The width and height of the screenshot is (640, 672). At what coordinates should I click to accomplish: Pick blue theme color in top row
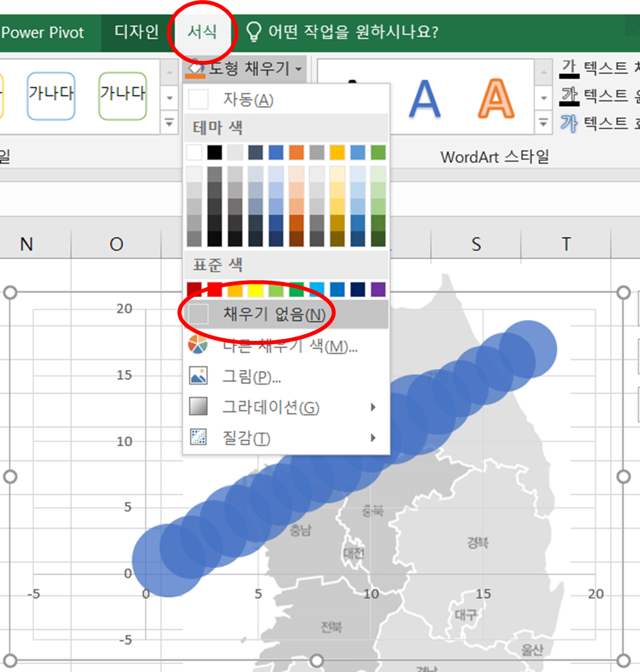[276, 152]
